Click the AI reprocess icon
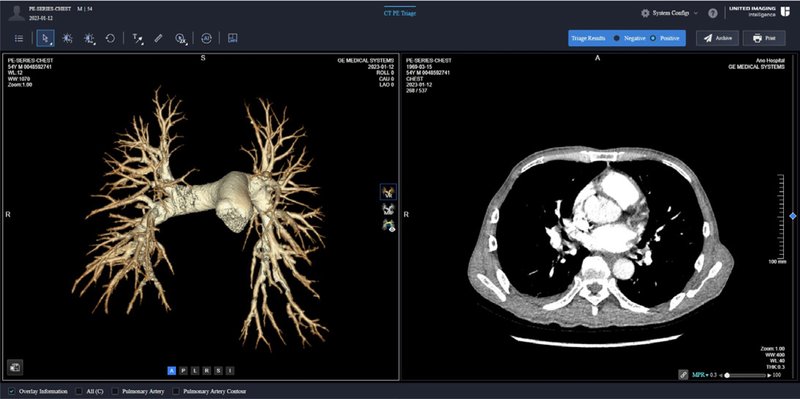800x399 pixels. coord(206,38)
